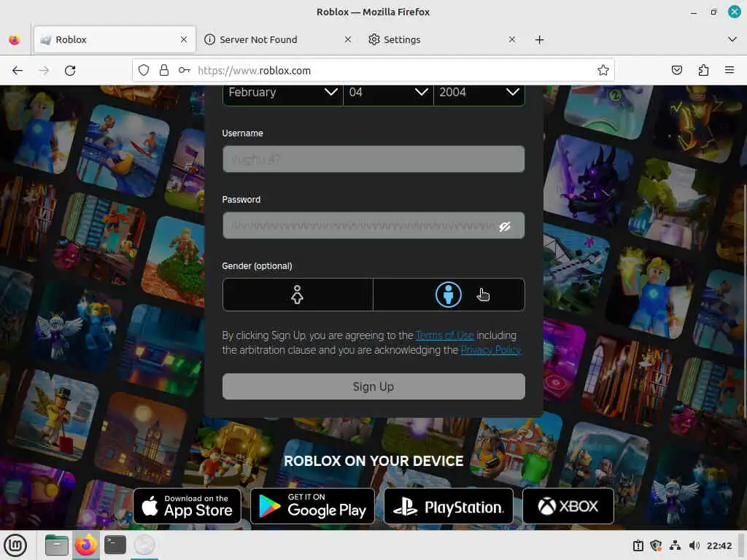Screen dimensions: 747x560
Task: Open saved logins key icon in address bar
Action: point(185,71)
